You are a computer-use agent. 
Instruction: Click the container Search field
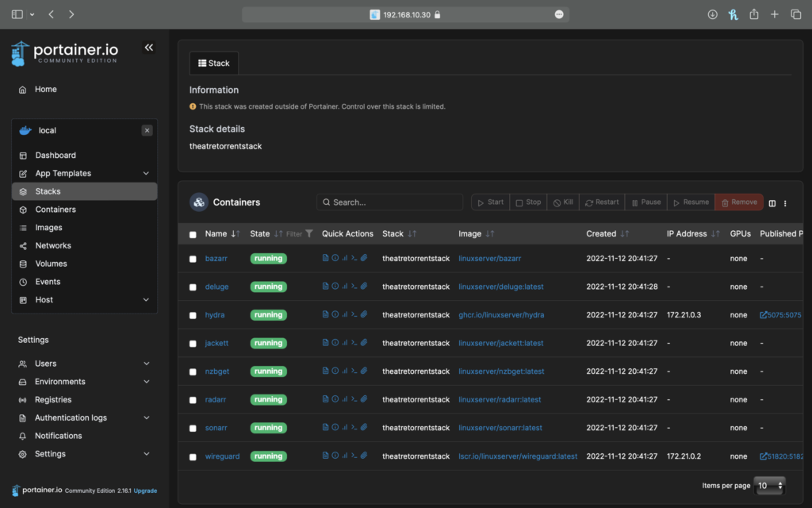point(390,202)
